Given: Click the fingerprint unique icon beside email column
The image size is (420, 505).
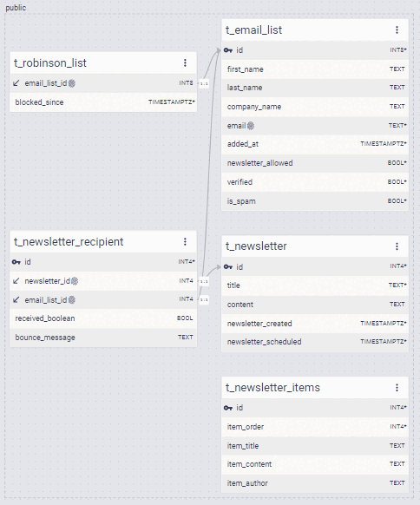Looking at the screenshot, I should [251, 126].
